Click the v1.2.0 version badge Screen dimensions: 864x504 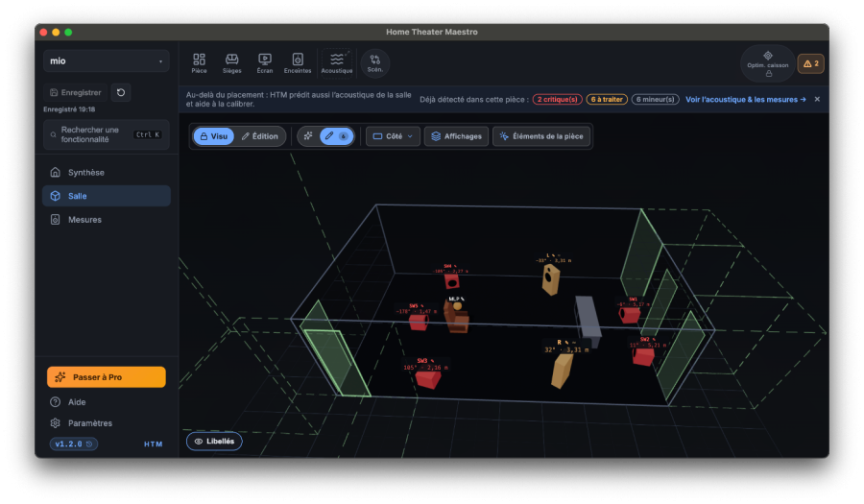(x=73, y=444)
